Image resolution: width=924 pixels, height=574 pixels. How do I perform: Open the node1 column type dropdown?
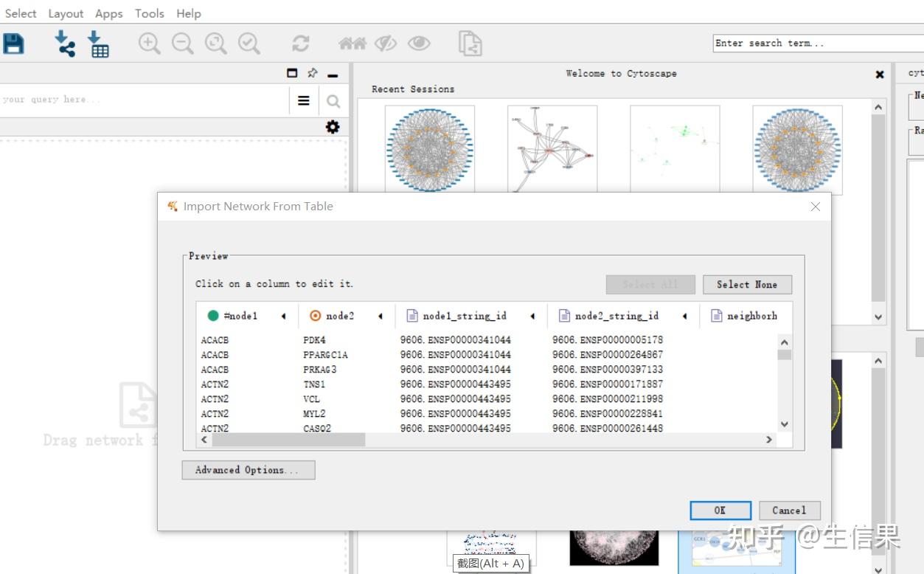282,316
